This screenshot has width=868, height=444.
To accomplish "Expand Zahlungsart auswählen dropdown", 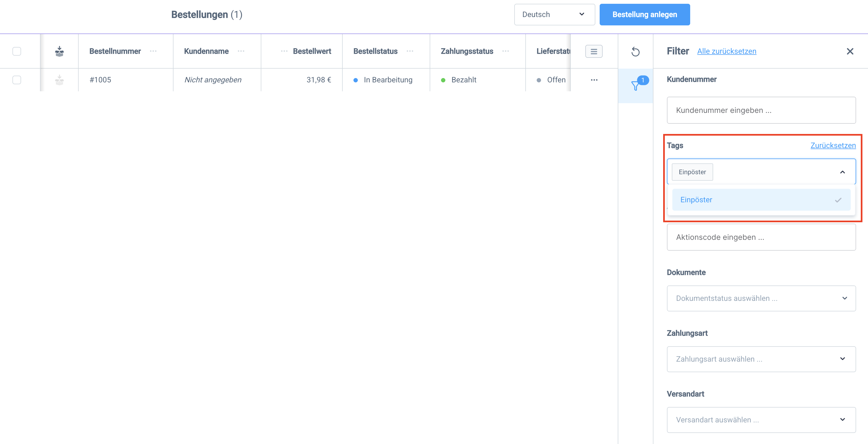I will (x=761, y=359).
